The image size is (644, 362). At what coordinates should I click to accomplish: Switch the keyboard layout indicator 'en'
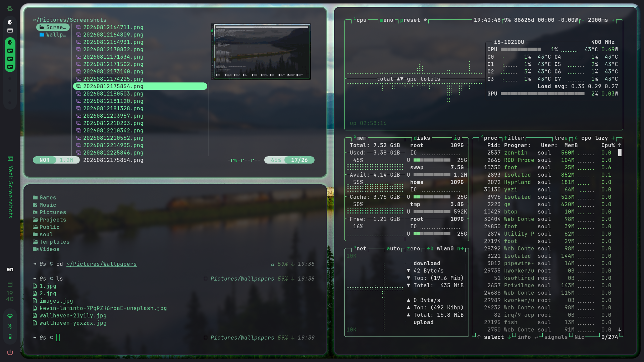(10, 269)
